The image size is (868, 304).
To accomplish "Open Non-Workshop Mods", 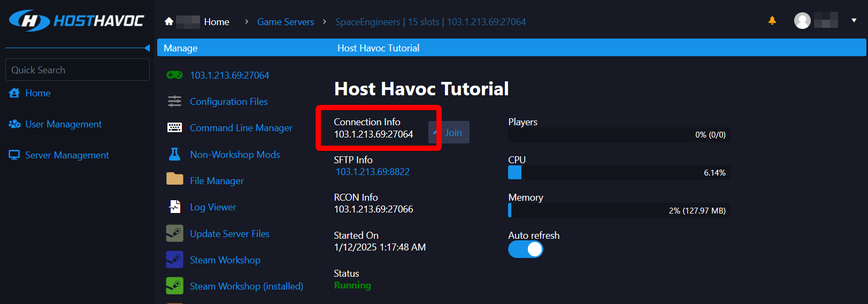I will tap(235, 155).
